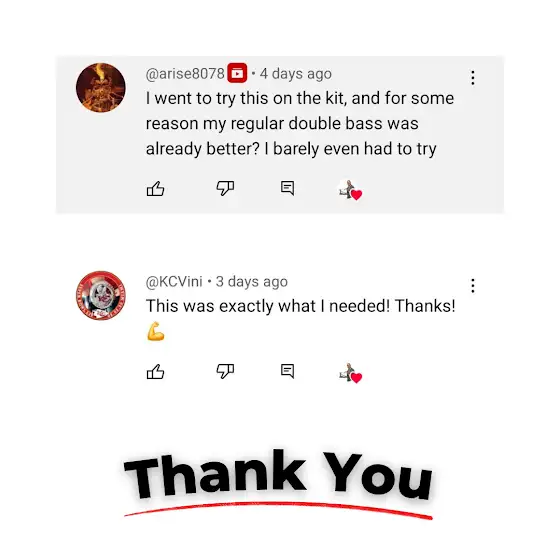Open the @KCVini red circular avatar
The width and height of the screenshot is (560, 560).
pyautogui.click(x=101, y=296)
